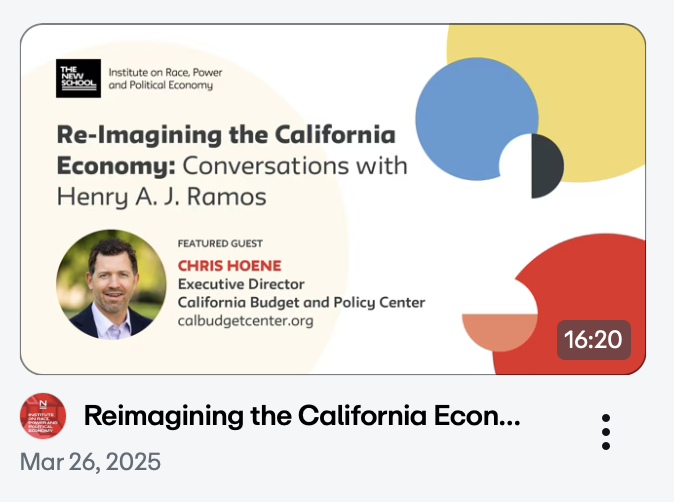Click the calbudgetcenter.org text
The width and height of the screenshot is (674, 502).
[245, 321]
